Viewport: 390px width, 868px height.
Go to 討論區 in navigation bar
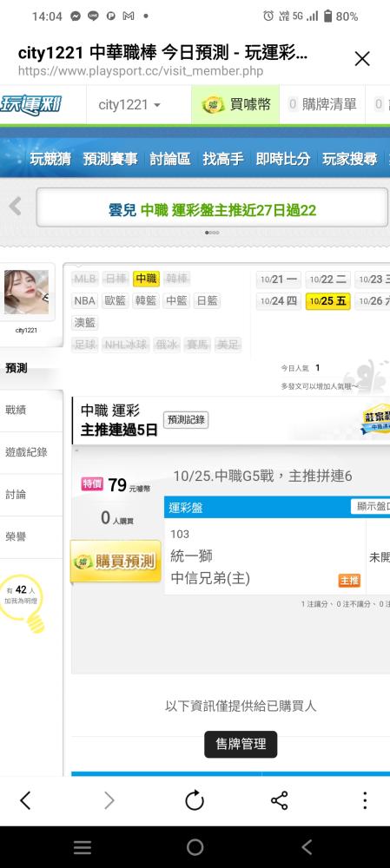coord(170,160)
